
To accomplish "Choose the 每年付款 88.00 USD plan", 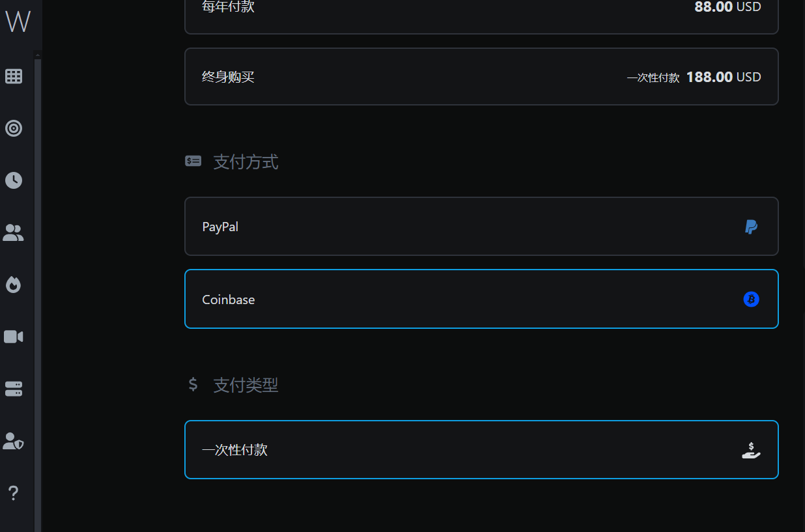I will pos(481,13).
